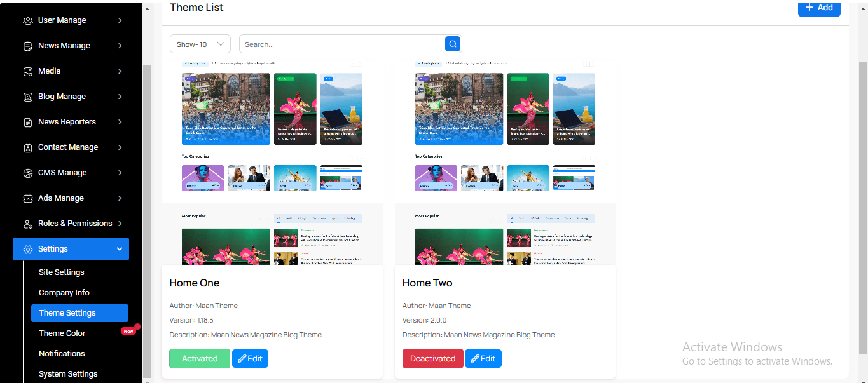The image size is (868, 383).
Task: Toggle the Home Two Deactivated status
Action: tap(432, 358)
